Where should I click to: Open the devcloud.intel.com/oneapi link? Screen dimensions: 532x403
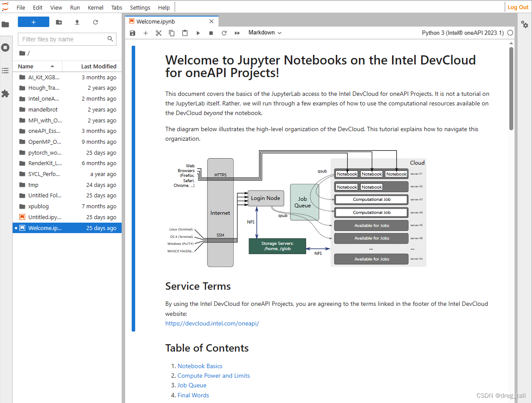[x=212, y=323]
